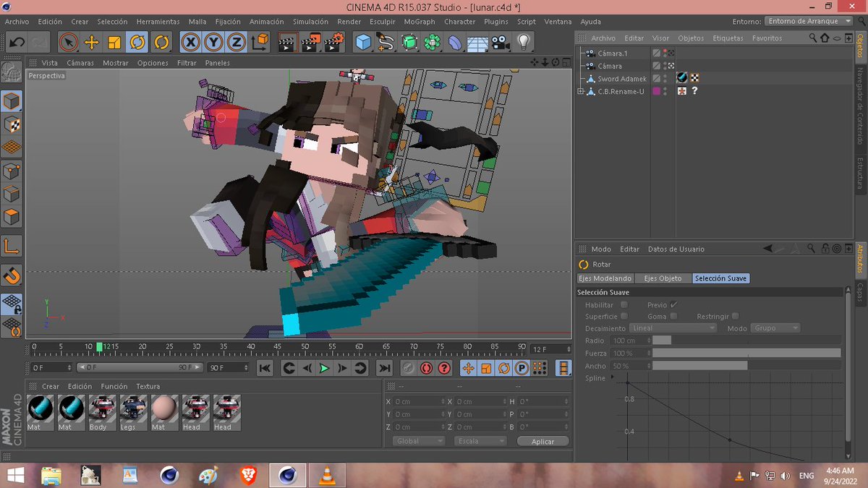Adjust the Radio slider

pos(746,341)
